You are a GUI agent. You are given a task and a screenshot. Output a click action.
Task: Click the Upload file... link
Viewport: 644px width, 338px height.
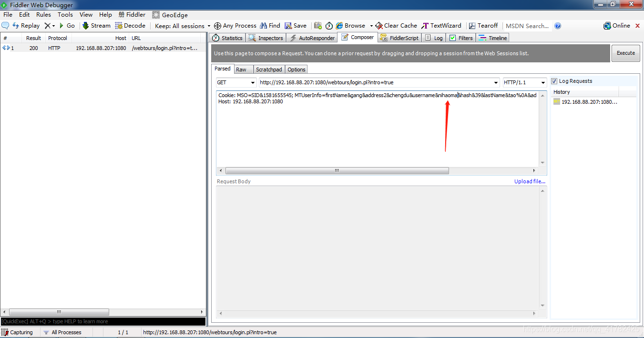[x=530, y=181]
